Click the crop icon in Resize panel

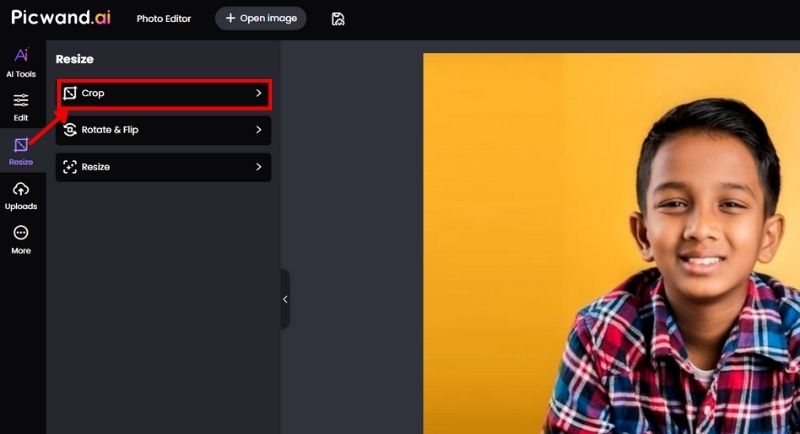pos(70,93)
